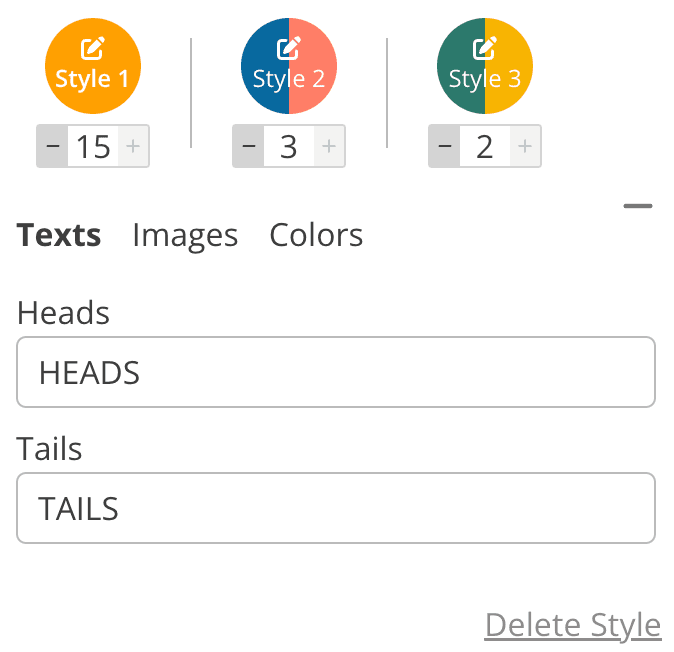Click the Style 1 quantity field showing 15

tap(93, 147)
